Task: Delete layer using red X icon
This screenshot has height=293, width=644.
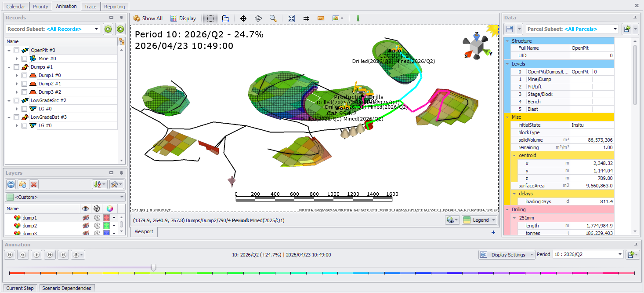Action: pos(34,184)
